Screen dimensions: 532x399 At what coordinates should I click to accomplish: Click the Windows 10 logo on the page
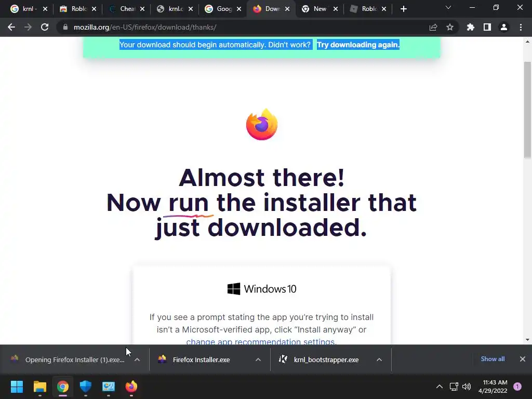262,289
